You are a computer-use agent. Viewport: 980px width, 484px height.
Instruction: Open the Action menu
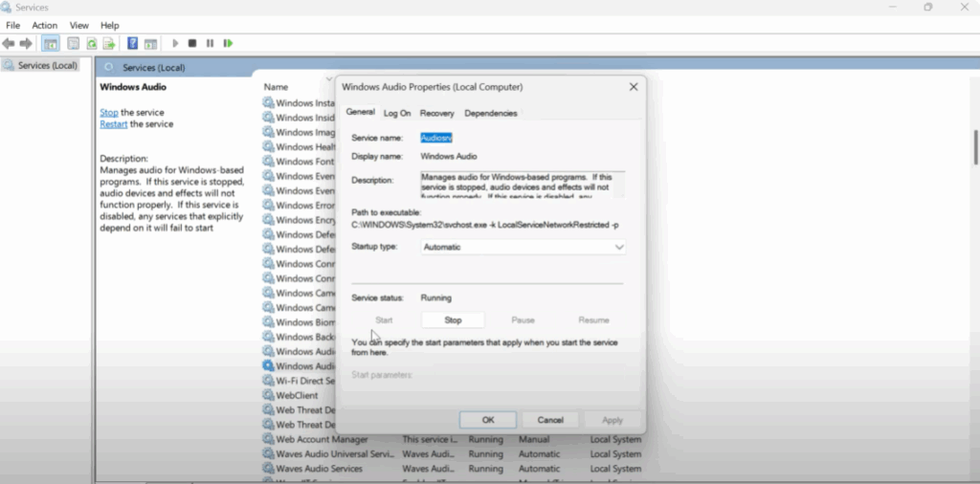[44, 25]
